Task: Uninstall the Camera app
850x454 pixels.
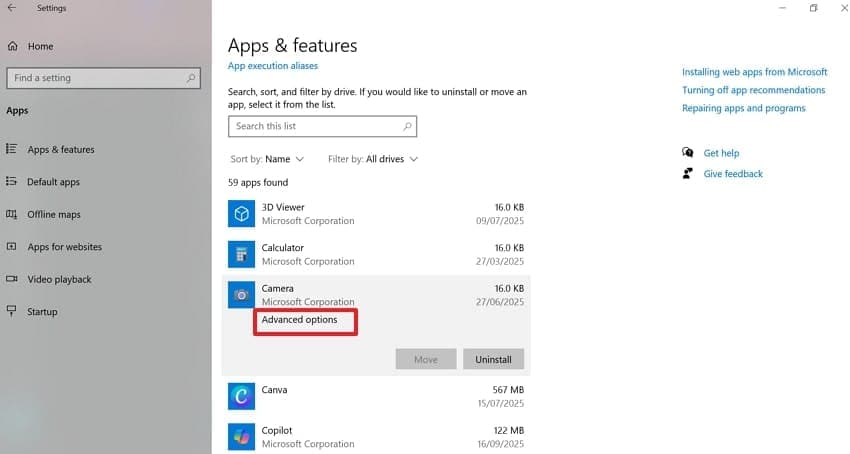Action: tap(493, 359)
